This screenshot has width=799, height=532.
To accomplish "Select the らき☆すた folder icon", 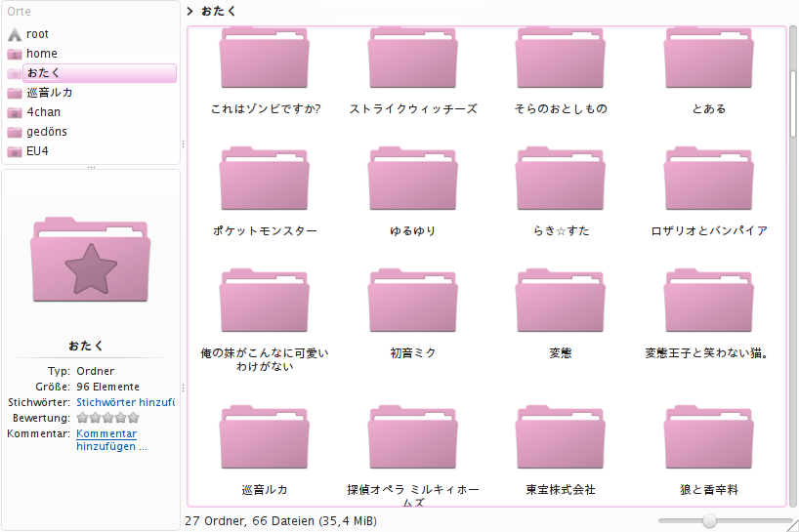I will click(x=561, y=179).
